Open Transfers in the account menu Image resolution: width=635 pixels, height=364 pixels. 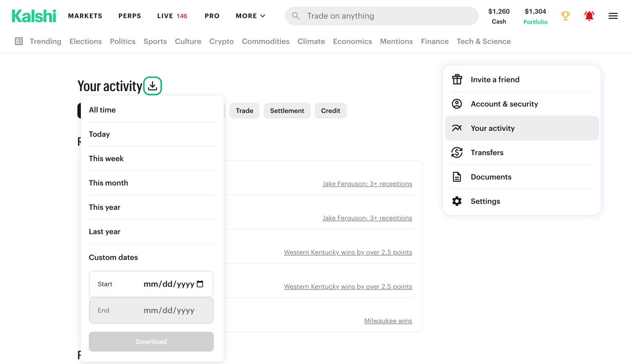point(522,152)
